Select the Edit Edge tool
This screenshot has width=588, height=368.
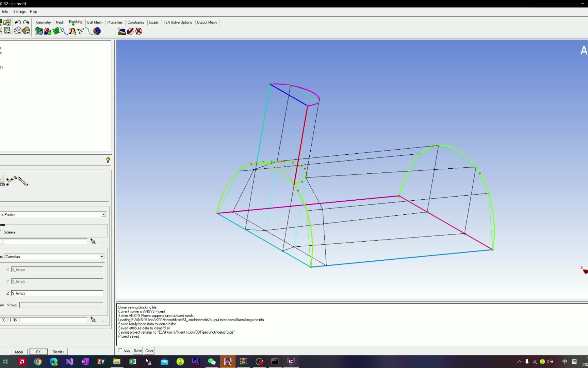88,31
